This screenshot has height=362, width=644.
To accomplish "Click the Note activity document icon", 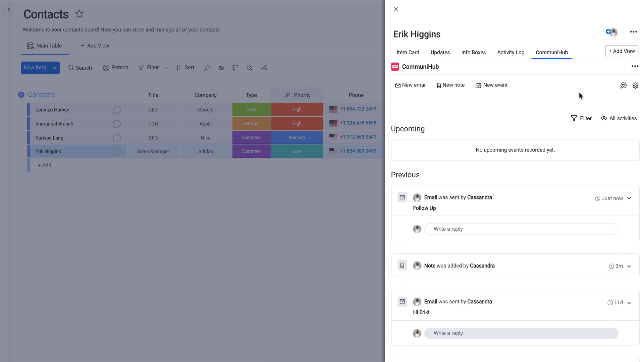I will pos(402,265).
